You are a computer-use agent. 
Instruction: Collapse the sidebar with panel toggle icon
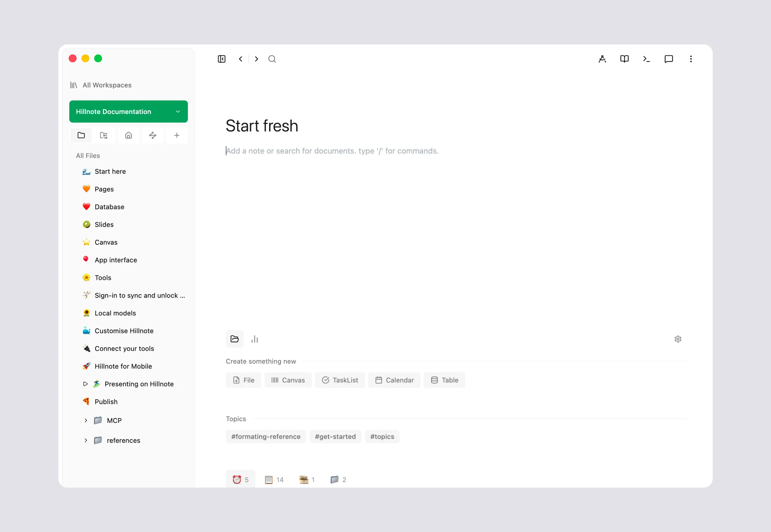pyautogui.click(x=222, y=59)
